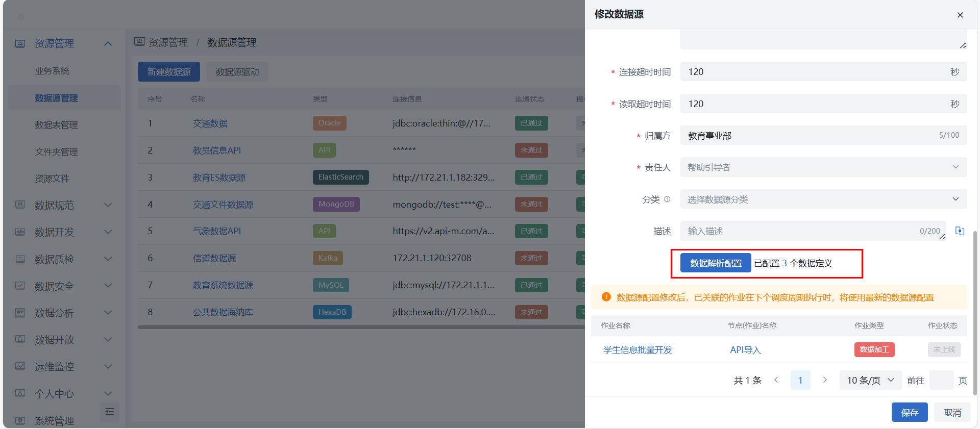Screen dimensions: 980x429
Task: Click the HexaDB type tag
Action: [332, 312]
